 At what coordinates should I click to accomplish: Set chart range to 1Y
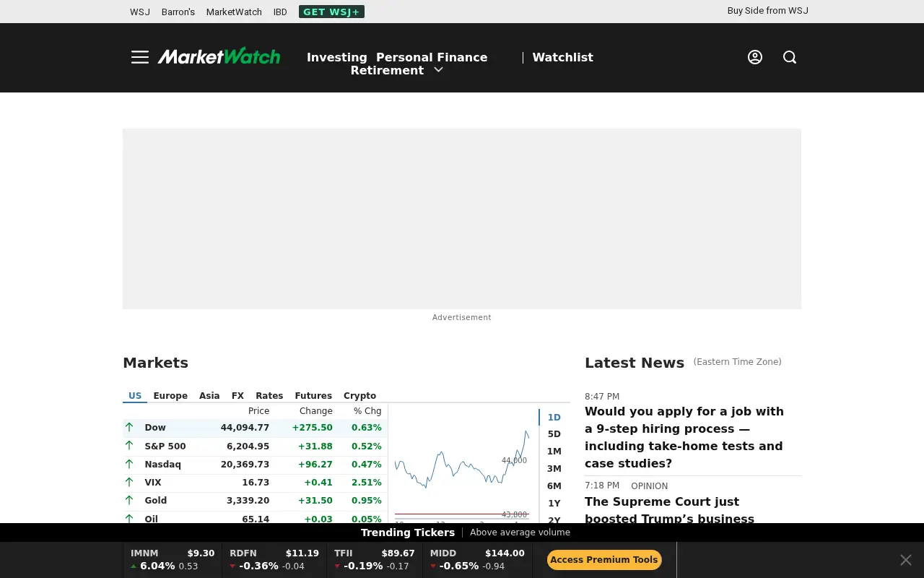click(554, 504)
